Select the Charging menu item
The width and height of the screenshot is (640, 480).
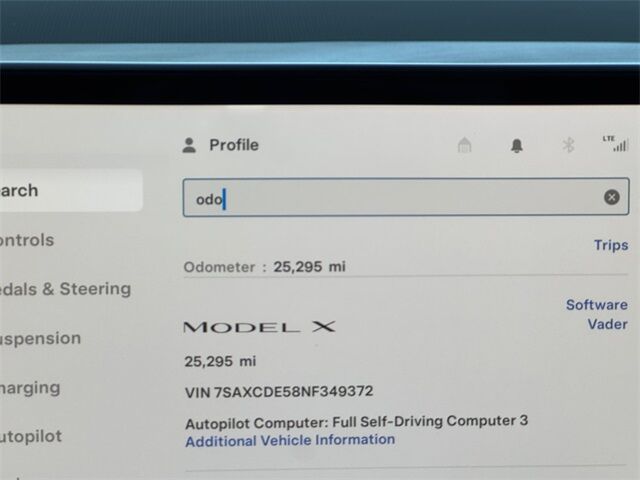30,388
